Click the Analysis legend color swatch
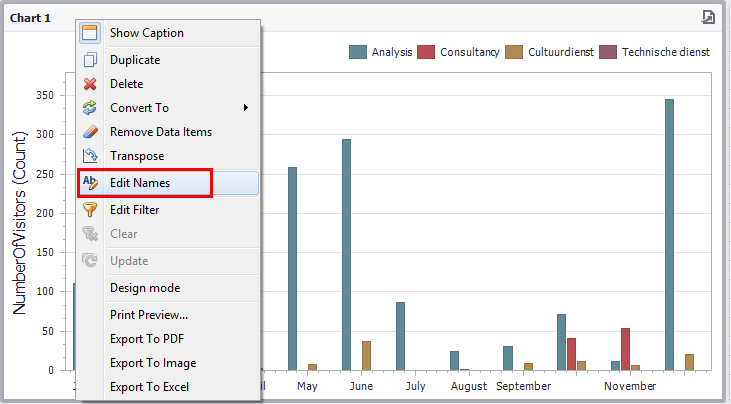Viewport: 731px width, 404px height. pos(357,52)
